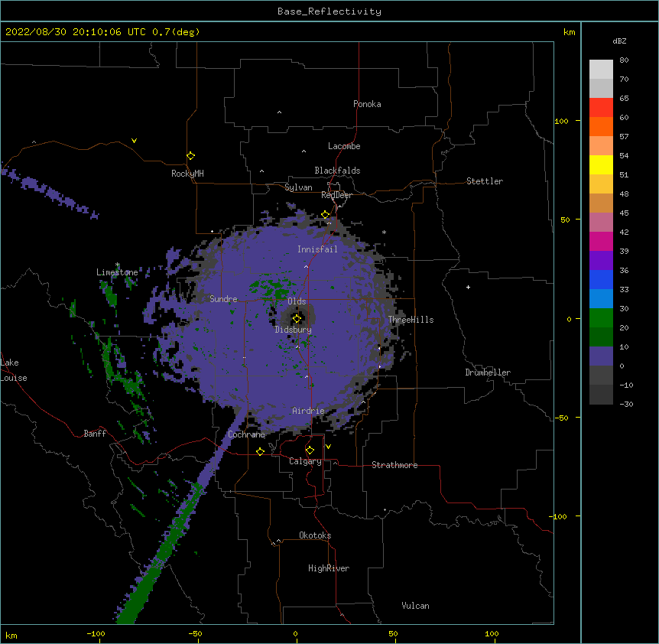Click the Base_Reflectivity title text
The width and height of the screenshot is (659, 644).
[x=329, y=11]
